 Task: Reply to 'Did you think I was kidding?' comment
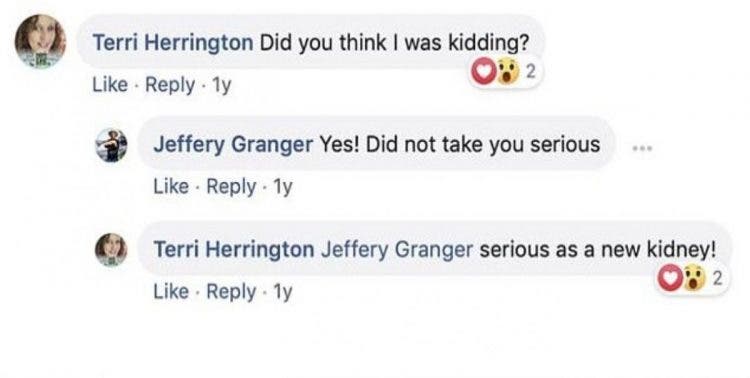click(170, 85)
